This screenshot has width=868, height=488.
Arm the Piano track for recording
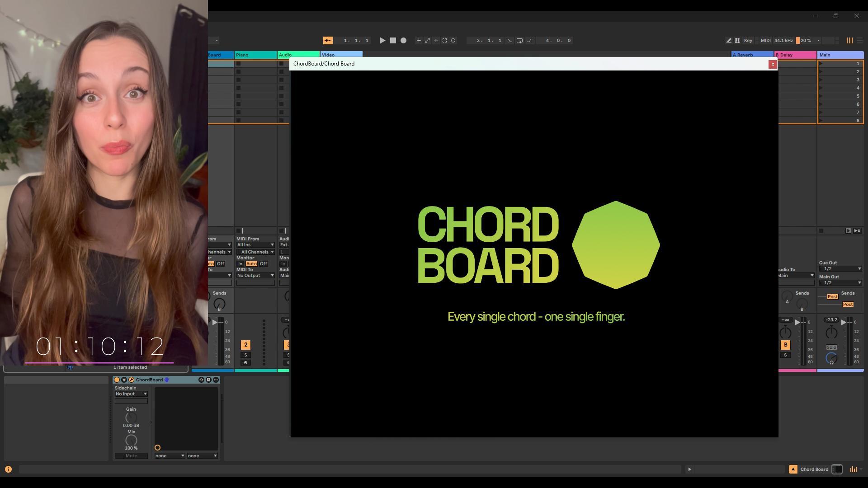pyautogui.click(x=246, y=363)
